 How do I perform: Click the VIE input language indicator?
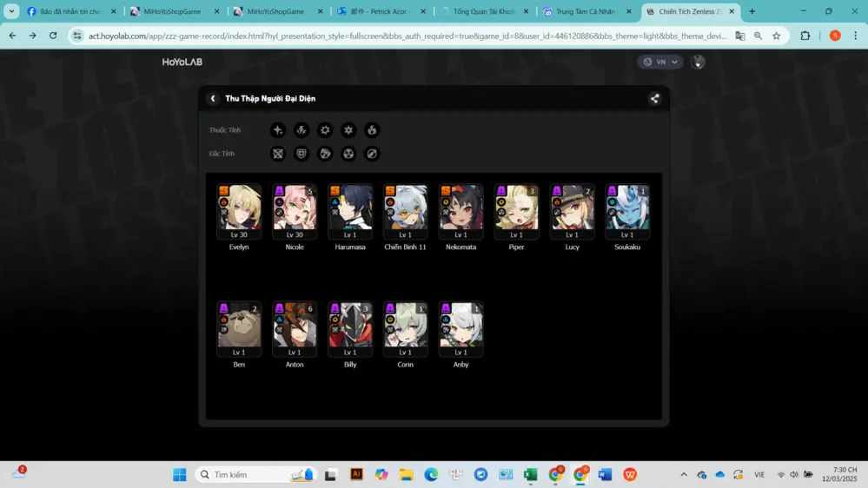pyautogui.click(x=759, y=475)
